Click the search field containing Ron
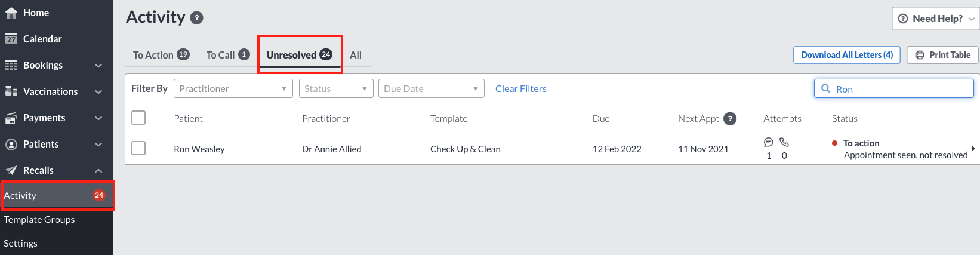980x255 pixels. (x=894, y=89)
